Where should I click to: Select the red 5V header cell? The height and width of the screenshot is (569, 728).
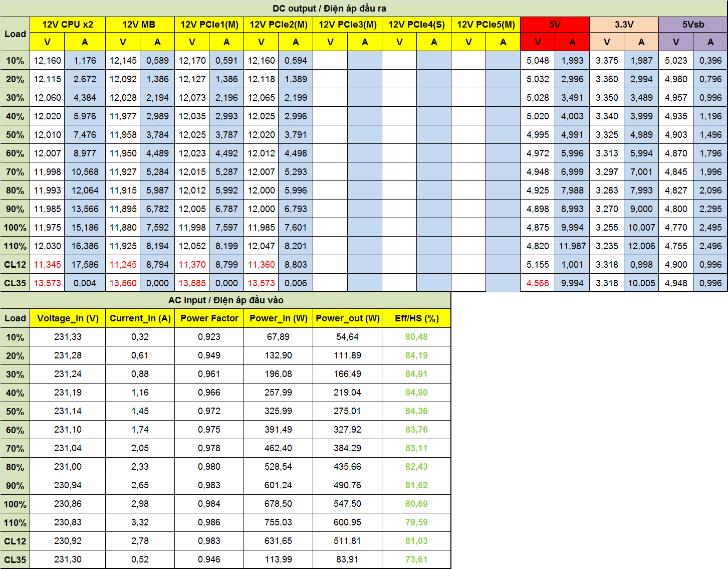coord(555,25)
